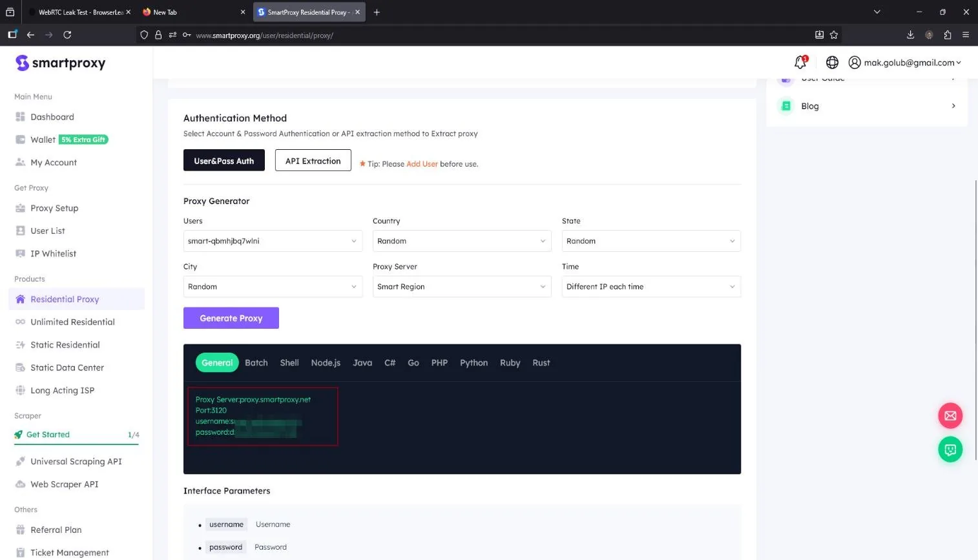Image resolution: width=978 pixels, height=560 pixels.
Task: Click the Universal Scraping API icon
Action: 20,461
